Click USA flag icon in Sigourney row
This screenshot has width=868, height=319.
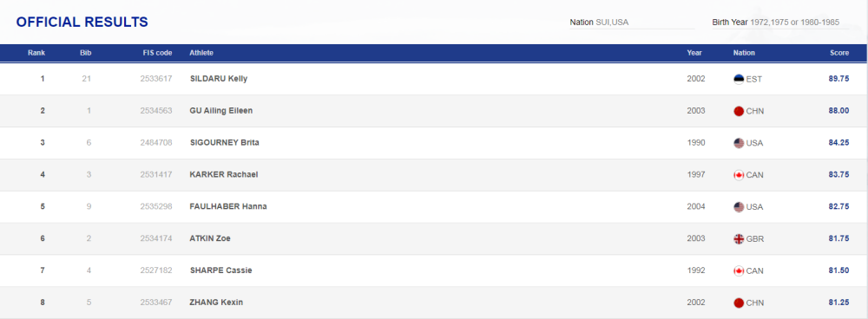(x=739, y=143)
